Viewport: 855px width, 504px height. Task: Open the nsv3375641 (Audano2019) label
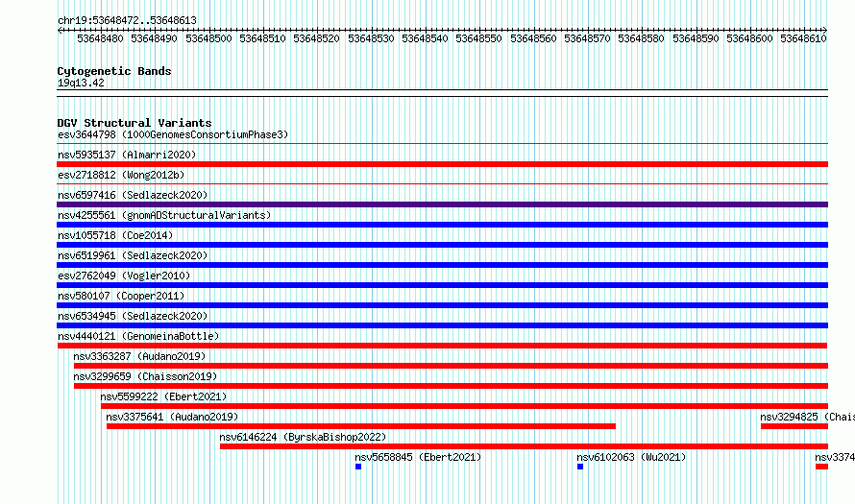pos(172,417)
